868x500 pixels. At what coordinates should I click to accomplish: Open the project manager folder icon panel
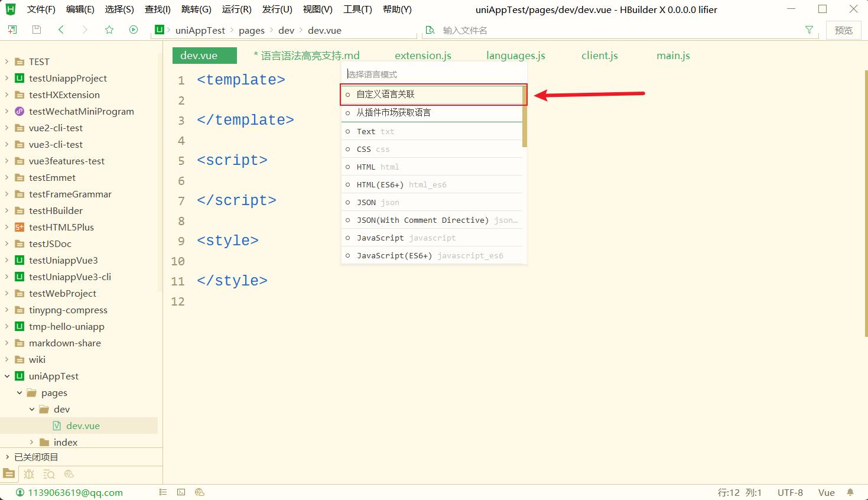(x=9, y=474)
